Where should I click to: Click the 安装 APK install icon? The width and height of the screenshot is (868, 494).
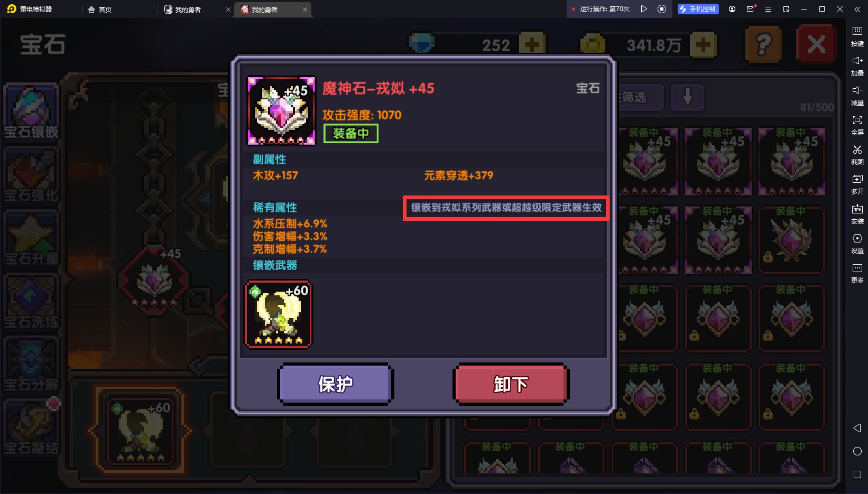(857, 213)
